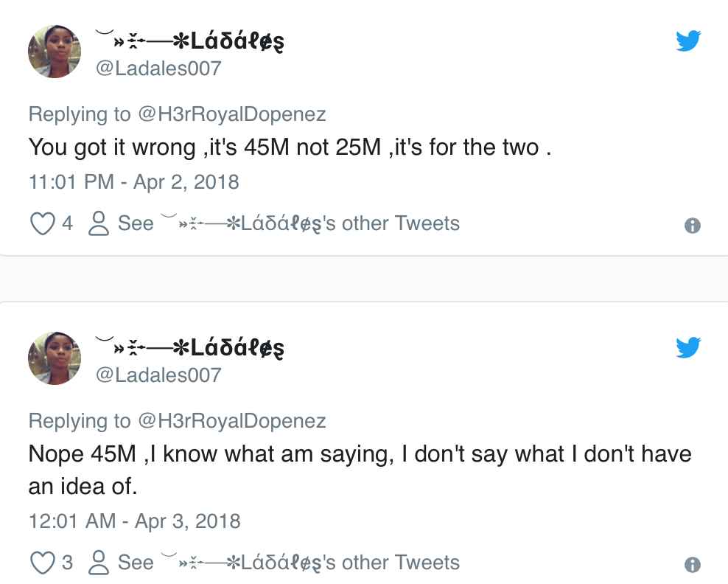Open @Ladales007 handle in first tweet
This screenshot has width=728, height=584.
[x=158, y=69]
